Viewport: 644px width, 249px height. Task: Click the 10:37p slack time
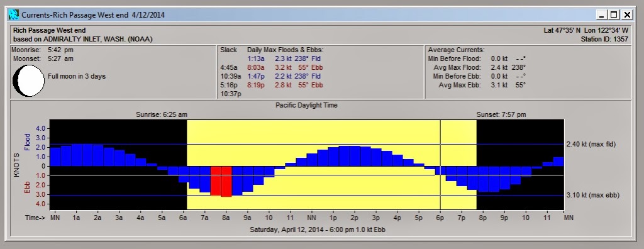tap(231, 94)
